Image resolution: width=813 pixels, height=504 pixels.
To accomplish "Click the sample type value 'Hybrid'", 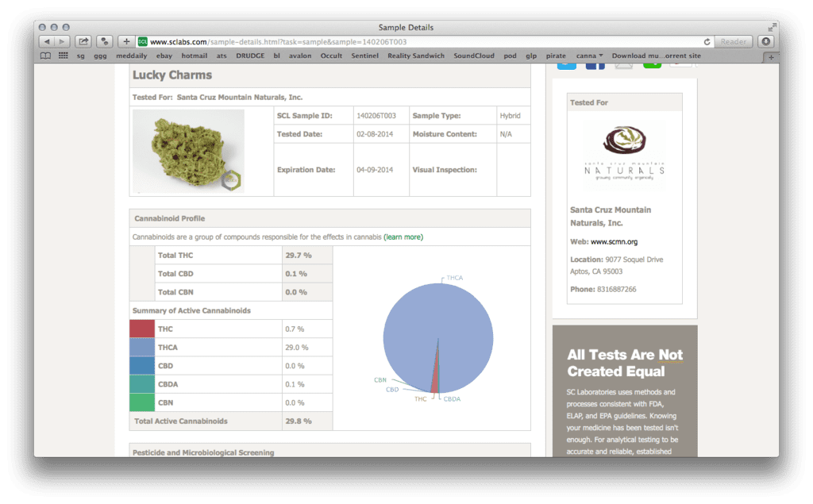I will tap(511, 116).
